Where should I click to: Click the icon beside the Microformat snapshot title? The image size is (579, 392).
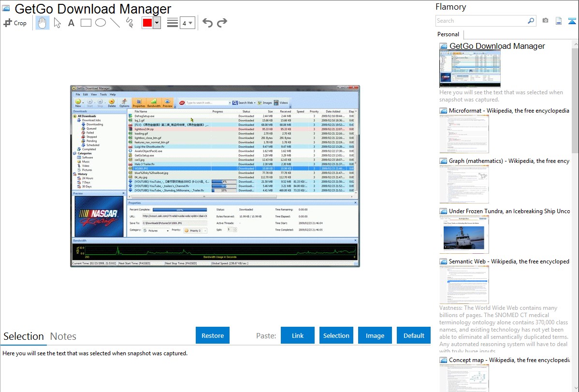click(x=443, y=111)
